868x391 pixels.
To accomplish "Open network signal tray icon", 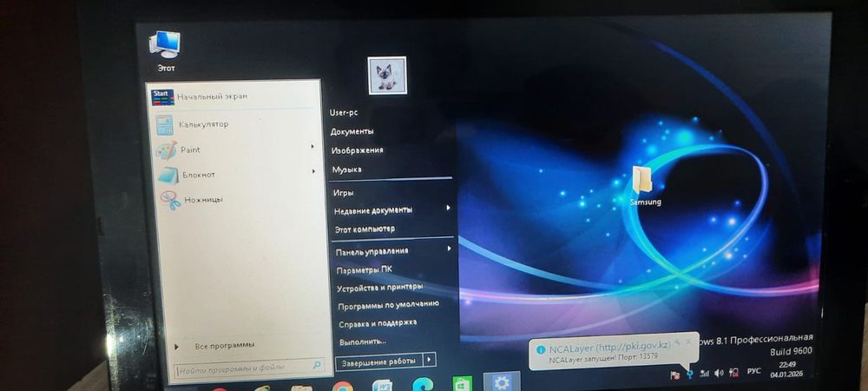I will coord(704,374).
